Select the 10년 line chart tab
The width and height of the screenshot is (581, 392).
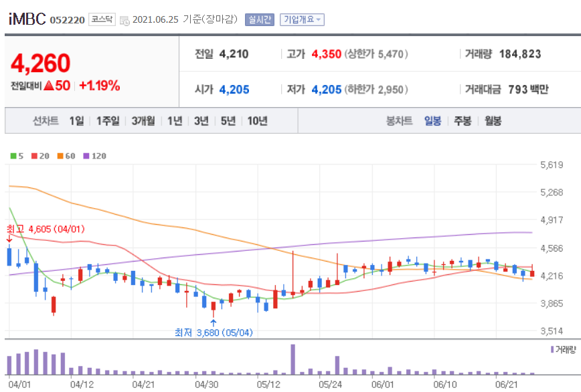coord(258,120)
